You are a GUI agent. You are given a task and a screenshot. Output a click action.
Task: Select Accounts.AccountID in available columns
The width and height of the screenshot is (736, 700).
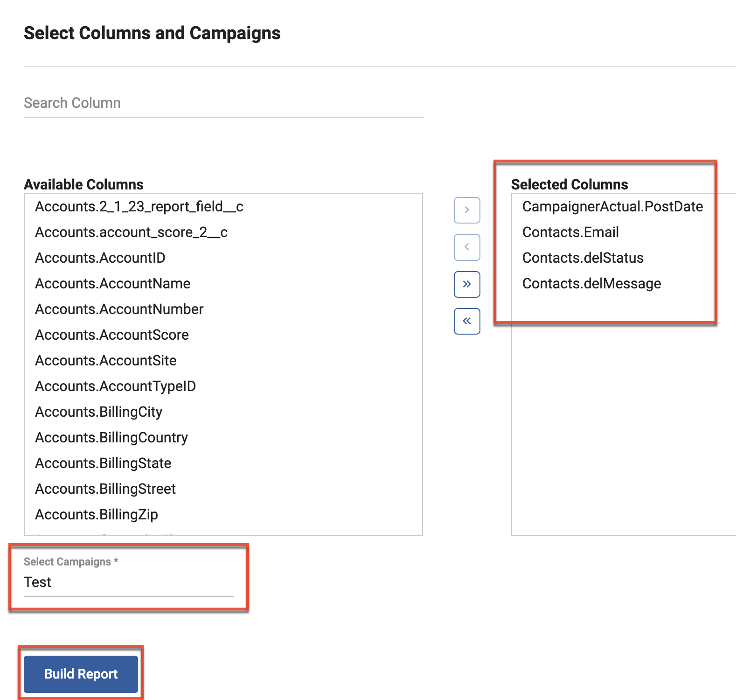[100, 258]
